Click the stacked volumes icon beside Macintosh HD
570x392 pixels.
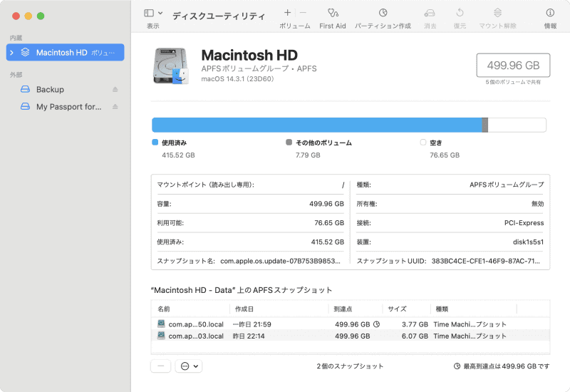[25, 52]
